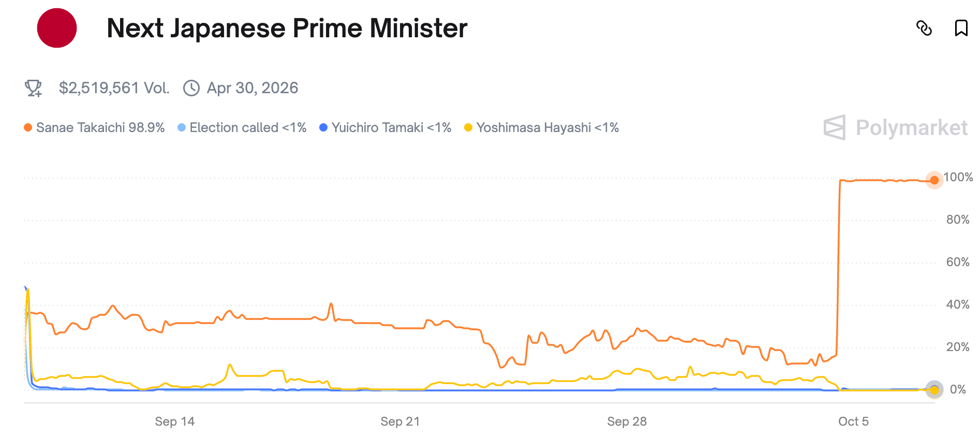This screenshot has width=980, height=436.
Task: Select the Yuichiro Tamaki legend label
Action: coord(391,127)
